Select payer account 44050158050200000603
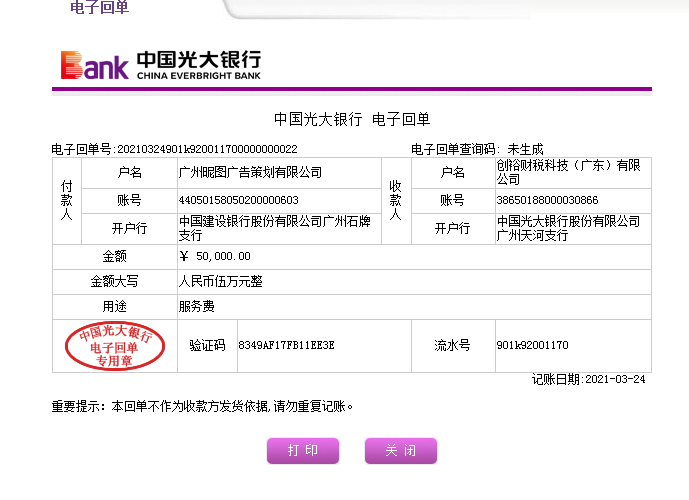This screenshot has height=500, width=689. coord(239,200)
